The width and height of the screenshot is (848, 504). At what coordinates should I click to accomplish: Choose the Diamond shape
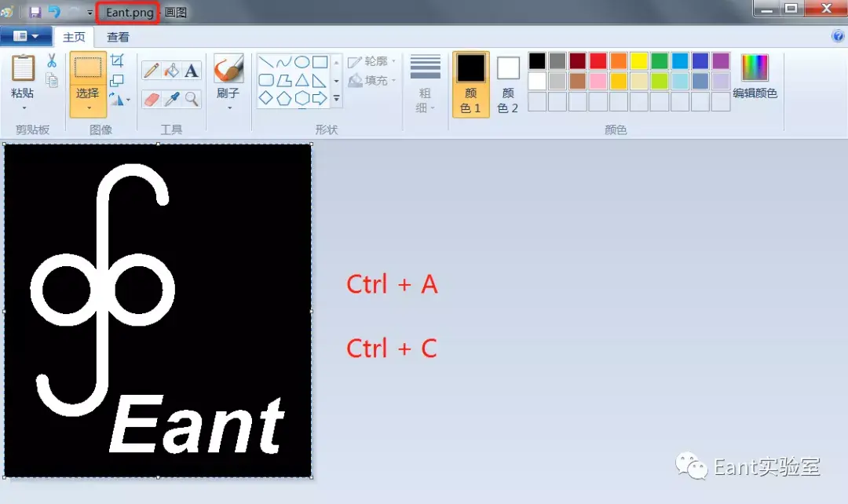[266, 98]
